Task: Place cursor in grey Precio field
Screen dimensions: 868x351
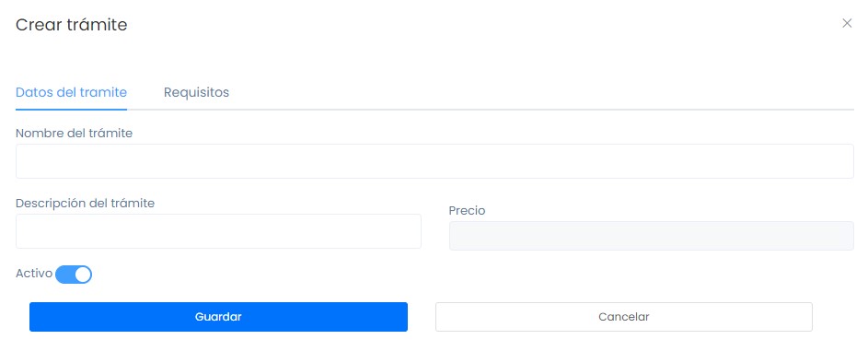Action: (652, 236)
